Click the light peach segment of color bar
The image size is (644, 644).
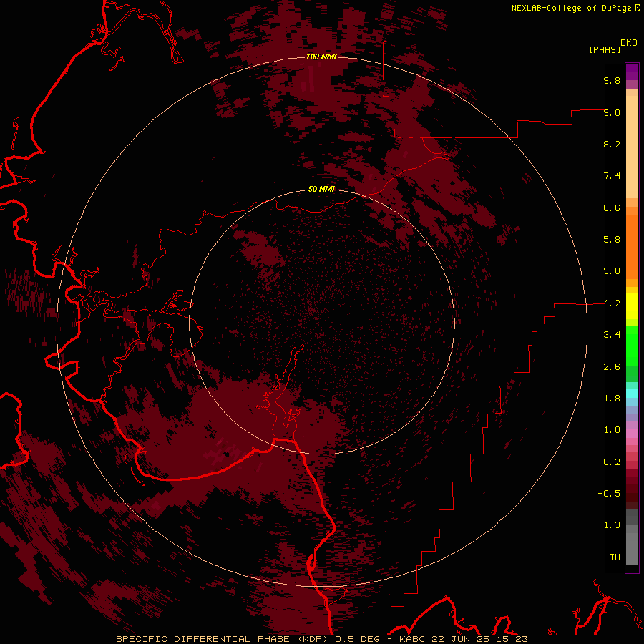point(632,147)
